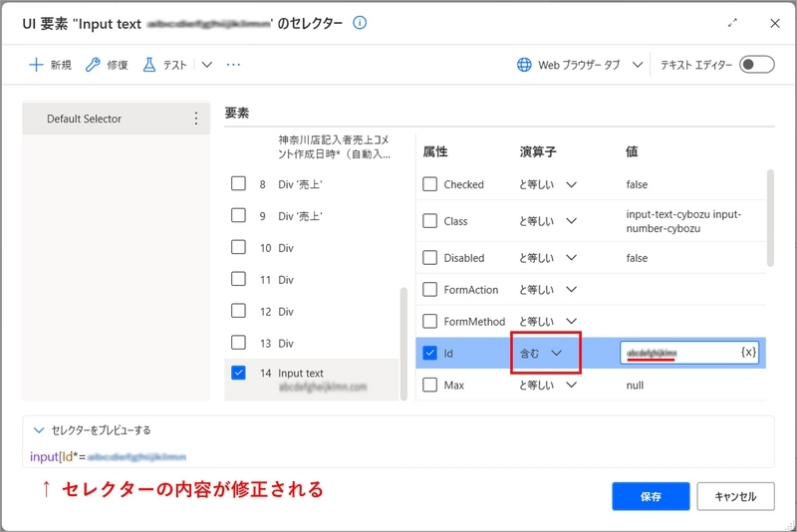Check element 8 Div '売上' checkbox
The width and height of the screenshot is (797, 532).
pyautogui.click(x=238, y=183)
